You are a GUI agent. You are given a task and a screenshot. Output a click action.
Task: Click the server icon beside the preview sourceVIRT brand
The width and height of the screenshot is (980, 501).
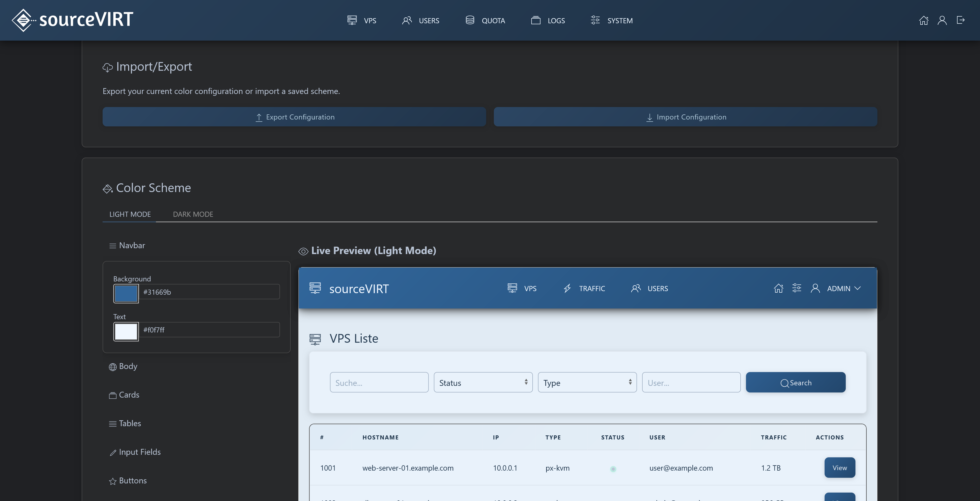pos(315,288)
